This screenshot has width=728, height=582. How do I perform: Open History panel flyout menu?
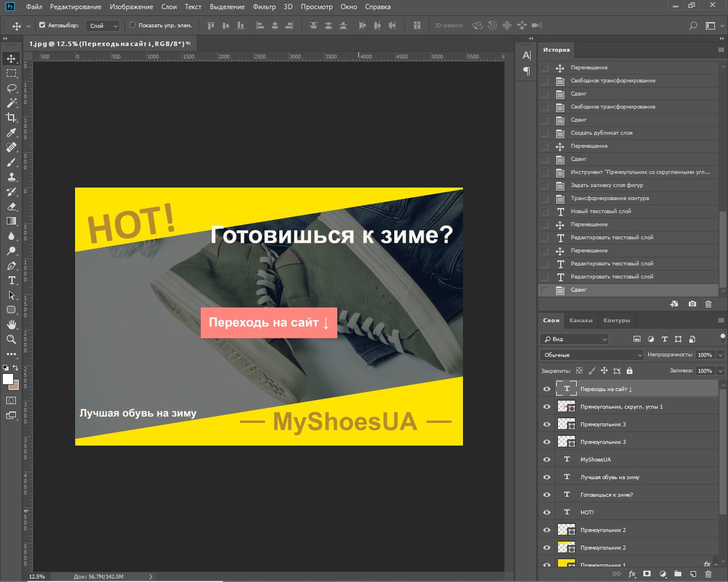point(721,50)
